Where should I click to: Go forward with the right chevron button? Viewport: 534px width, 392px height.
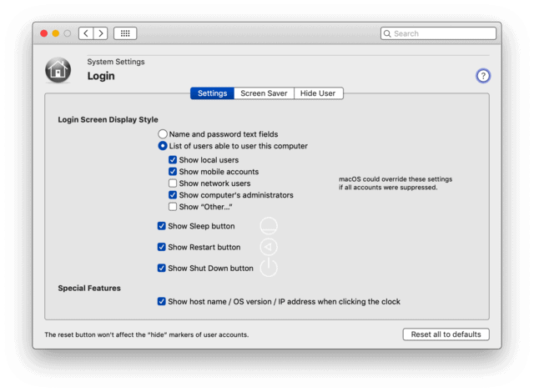pos(100,33)
